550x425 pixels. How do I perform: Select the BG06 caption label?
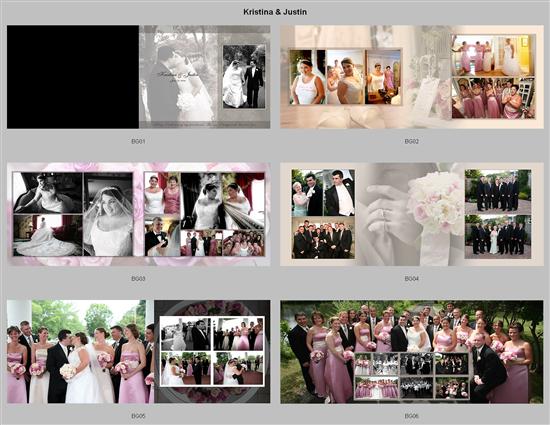tap(411, 416)
